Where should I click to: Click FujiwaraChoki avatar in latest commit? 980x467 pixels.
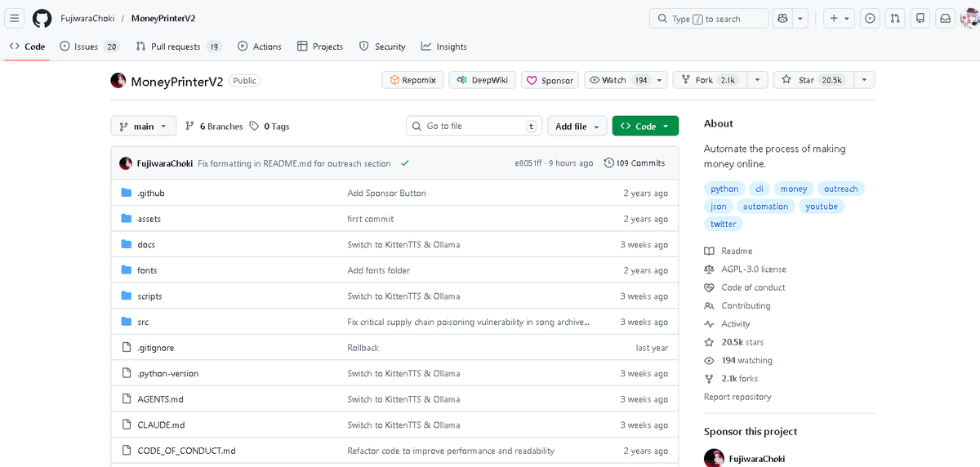coord(126,163)
